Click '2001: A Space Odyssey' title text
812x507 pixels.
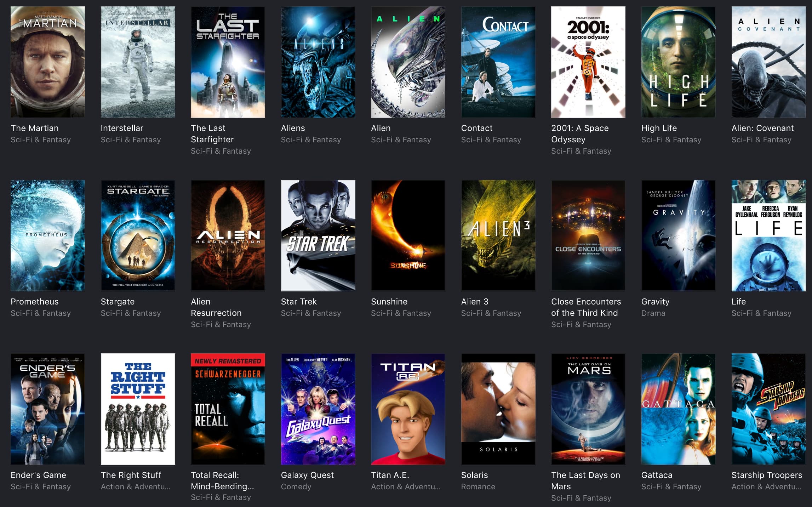[580, 134]
